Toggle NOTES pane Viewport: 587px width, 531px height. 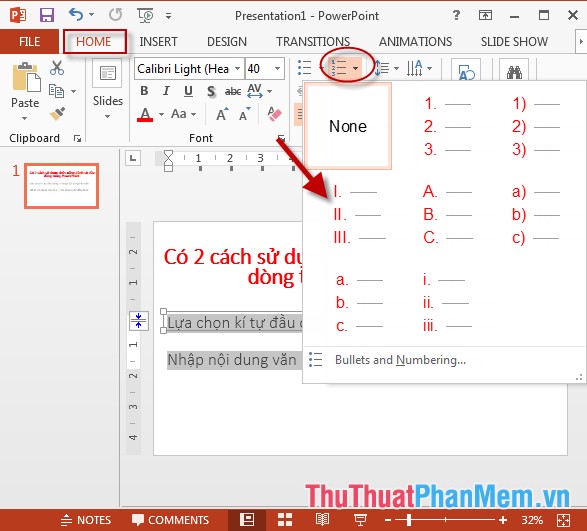tap(86, 520)
